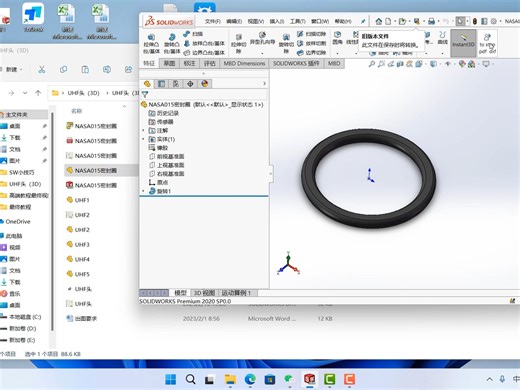Open the DisplayManager tab icon
This screenshot has width=520, height=390.
(205, 84)
